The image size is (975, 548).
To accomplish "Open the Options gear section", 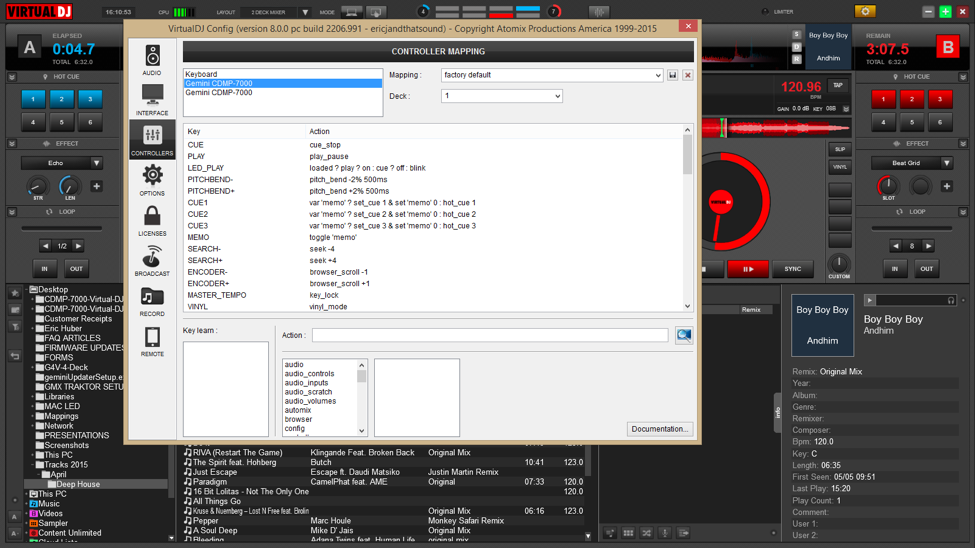I will [152, 180].
